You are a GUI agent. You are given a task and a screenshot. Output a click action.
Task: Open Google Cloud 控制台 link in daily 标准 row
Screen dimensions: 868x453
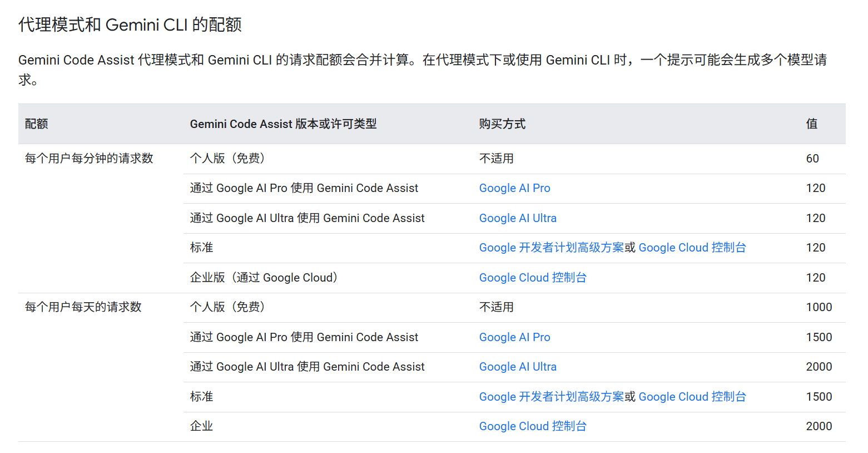[692, 397]
